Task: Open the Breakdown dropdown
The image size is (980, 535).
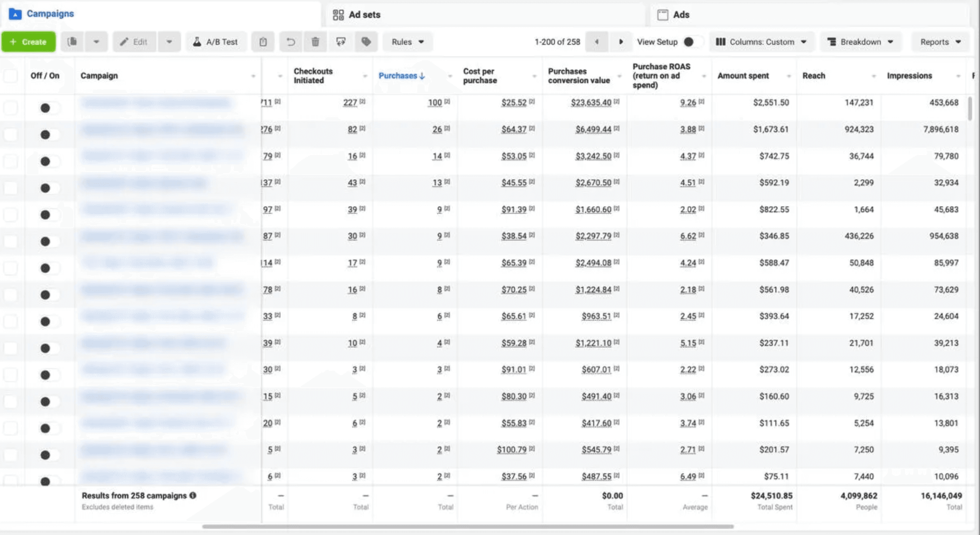Action: coord(861,42)
